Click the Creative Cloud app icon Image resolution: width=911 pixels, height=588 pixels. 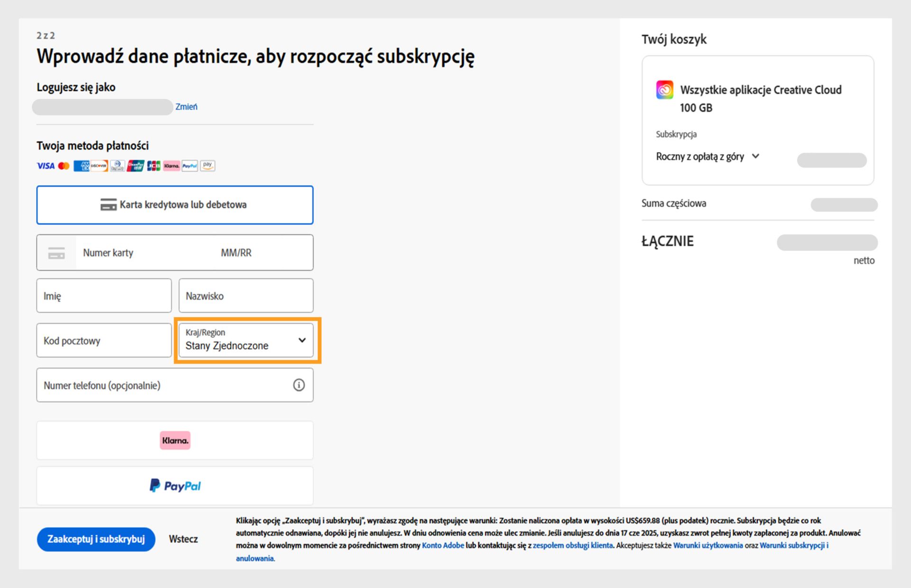664,90
